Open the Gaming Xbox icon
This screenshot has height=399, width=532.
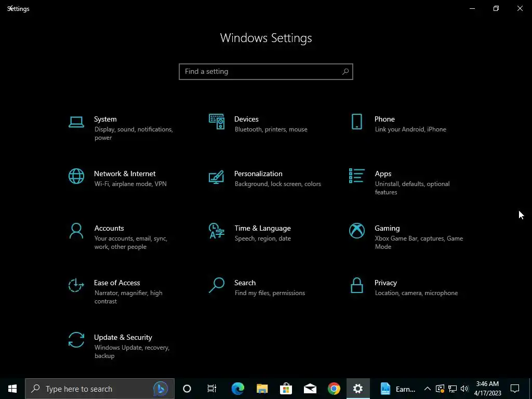[356, 231]
